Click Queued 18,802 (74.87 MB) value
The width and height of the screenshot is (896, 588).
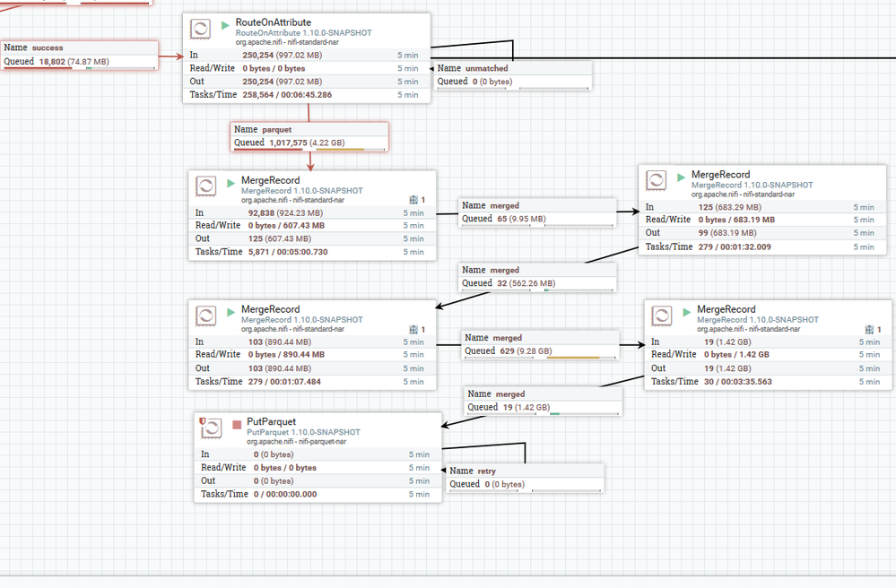pos(74,62)
